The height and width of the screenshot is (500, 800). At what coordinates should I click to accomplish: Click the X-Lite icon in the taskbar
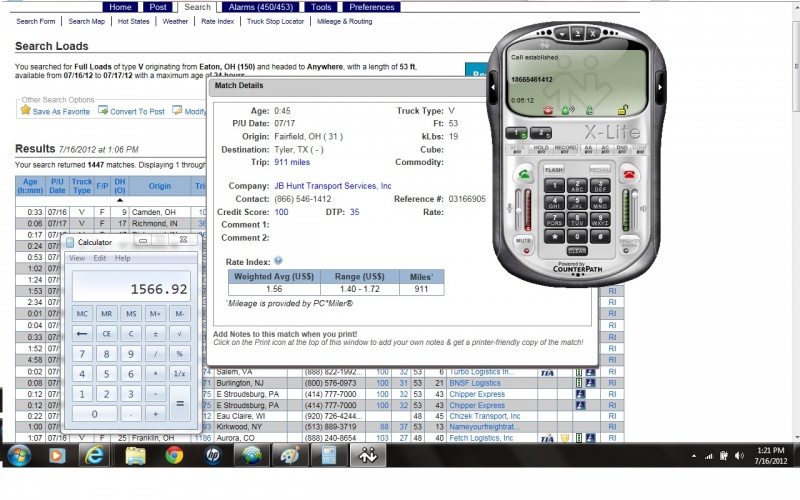pyautogui.click(x=367, y=456)
